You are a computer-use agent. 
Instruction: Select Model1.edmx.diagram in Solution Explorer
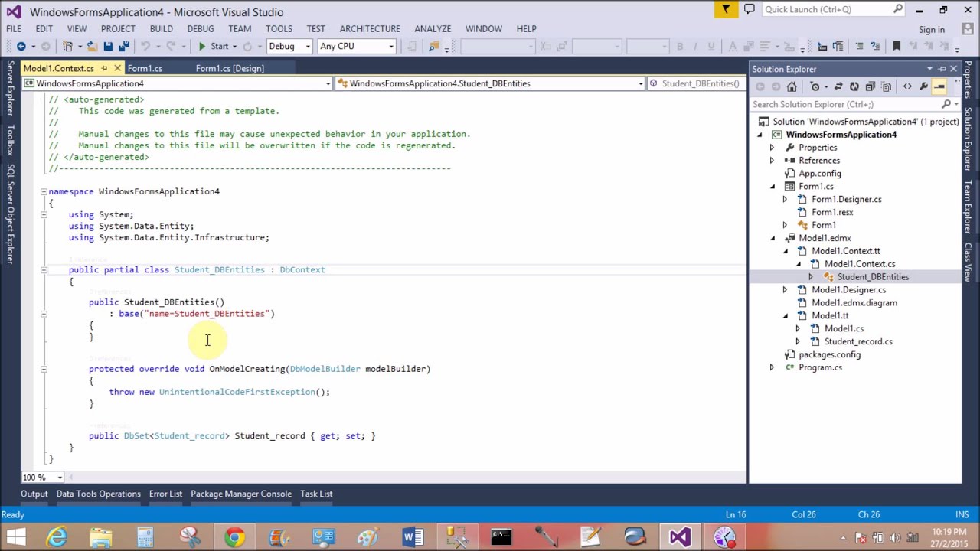pos(854,302)
